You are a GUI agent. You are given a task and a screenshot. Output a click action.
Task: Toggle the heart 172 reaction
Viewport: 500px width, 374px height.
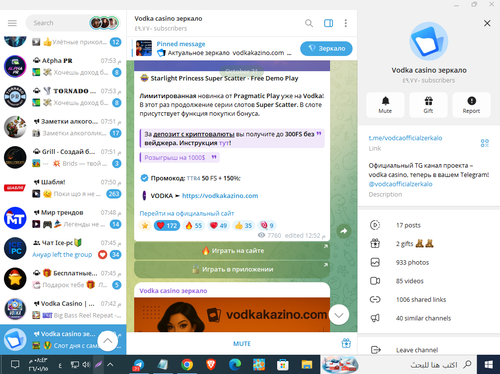[167, 226]
